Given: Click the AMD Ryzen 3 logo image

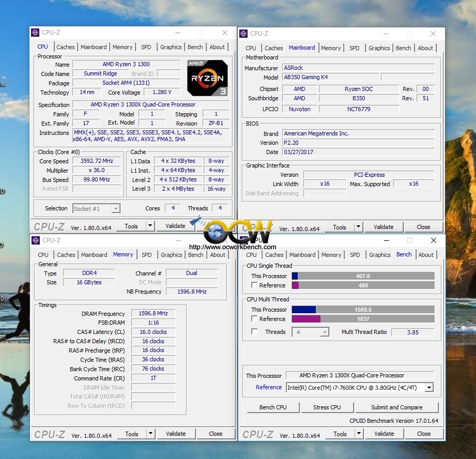Looking at the screenshot, I should (207, 78).
